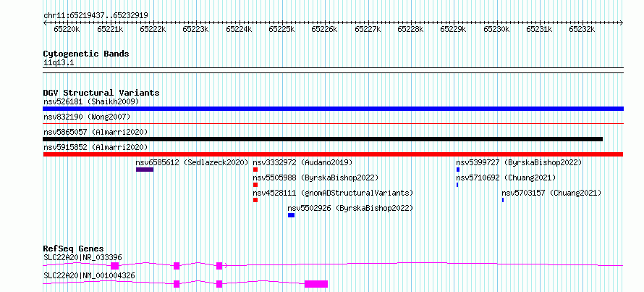Open the SLC22A20|NM_001004326 transcript label
Image resolution: width=644 pixels, height=292 pixels.
tap(89, 275)
